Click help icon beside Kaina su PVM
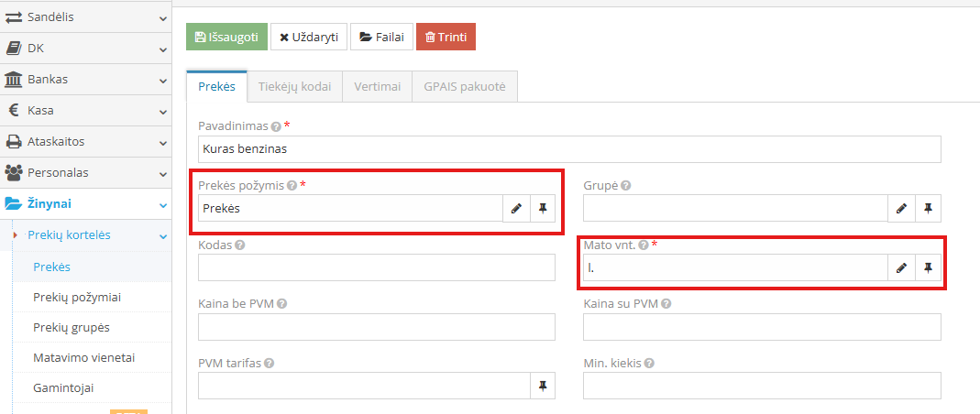 (x=666, y=304)
